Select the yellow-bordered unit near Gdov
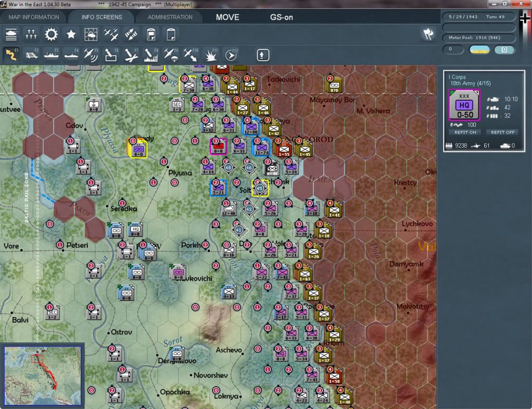532x409 pixels. 138,149
